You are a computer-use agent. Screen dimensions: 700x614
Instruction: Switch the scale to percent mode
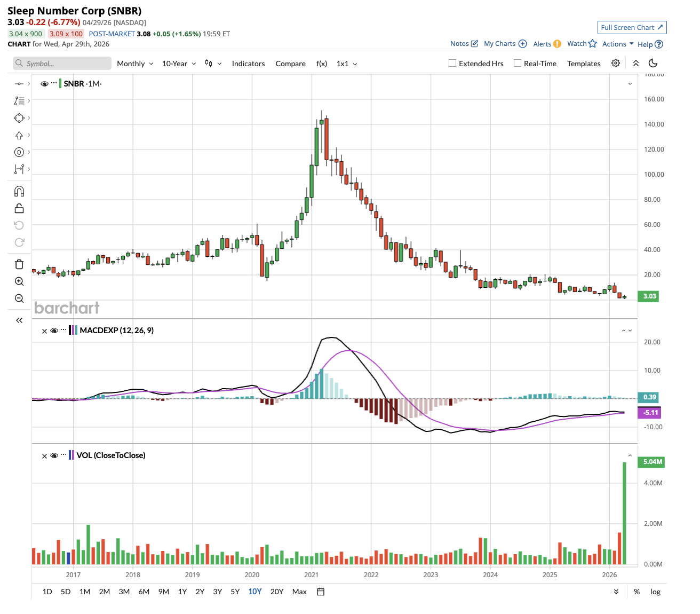(637, 592)
